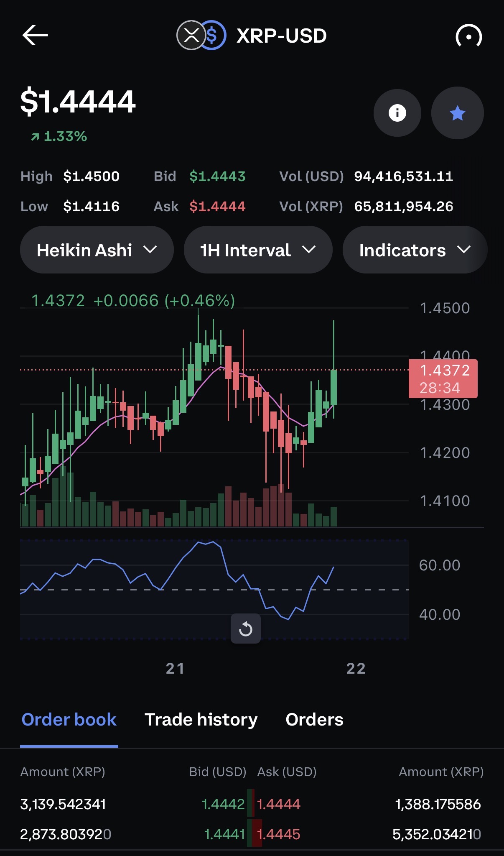Tap the 1.4100 price axis label

[x=445, y=501]
